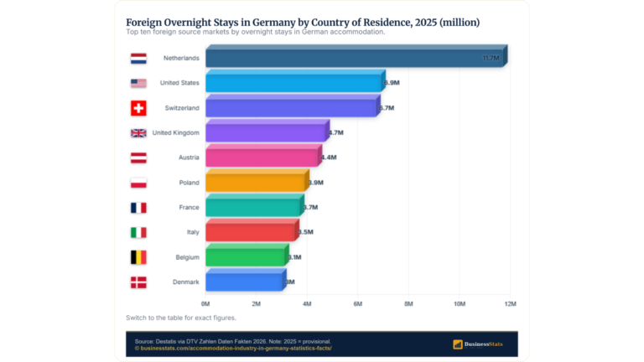Click the 12M axis tick label
The height and width of the screenshot is (362, 644).
point(510,304)
